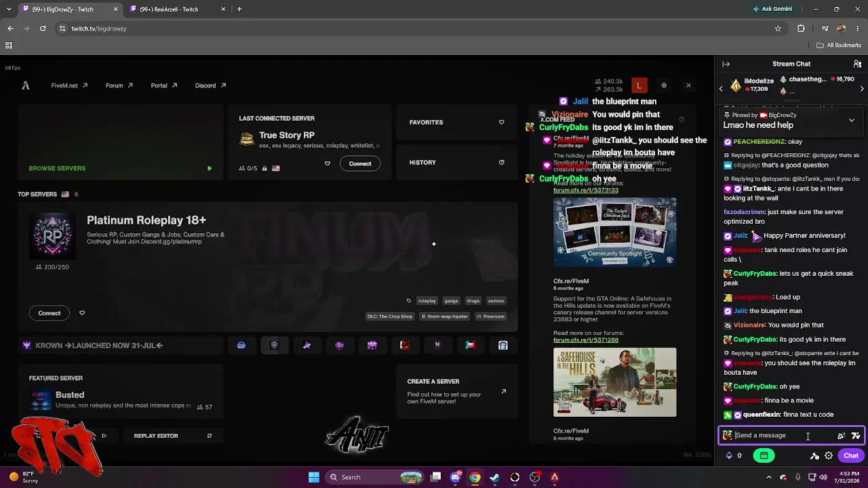The height and width of the screenshot is (488, 868).
Task: Open Create a Server guide arrow
Action: point(503,391)
